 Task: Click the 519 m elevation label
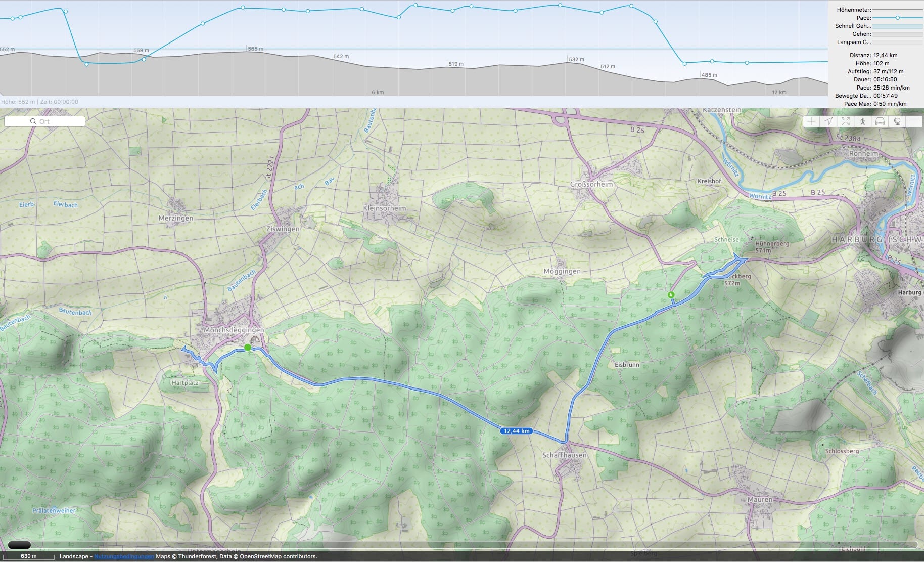tap(456, 64)
